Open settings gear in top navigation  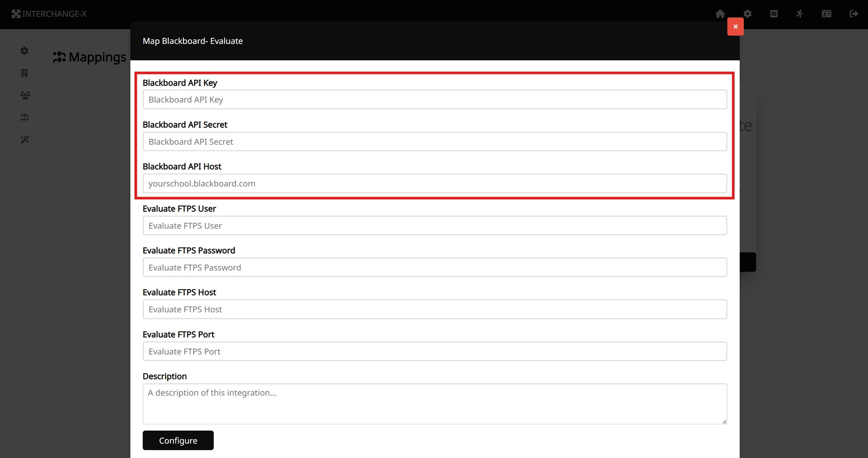[x=748, y=14]
